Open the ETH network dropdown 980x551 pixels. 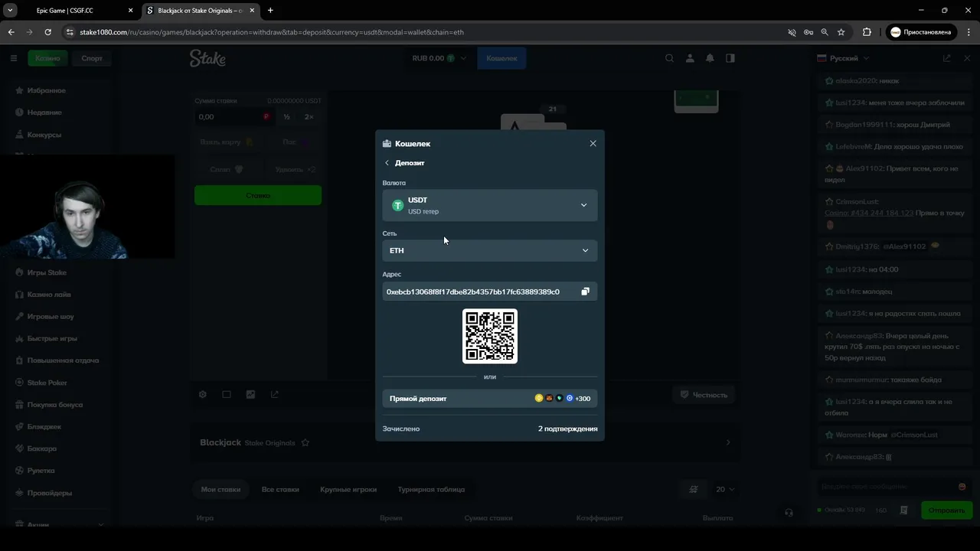[490, 250]
